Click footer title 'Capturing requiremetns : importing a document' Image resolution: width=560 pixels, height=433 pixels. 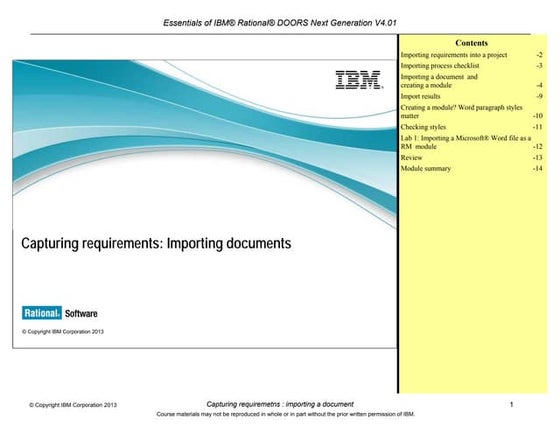tap(280, 404)
